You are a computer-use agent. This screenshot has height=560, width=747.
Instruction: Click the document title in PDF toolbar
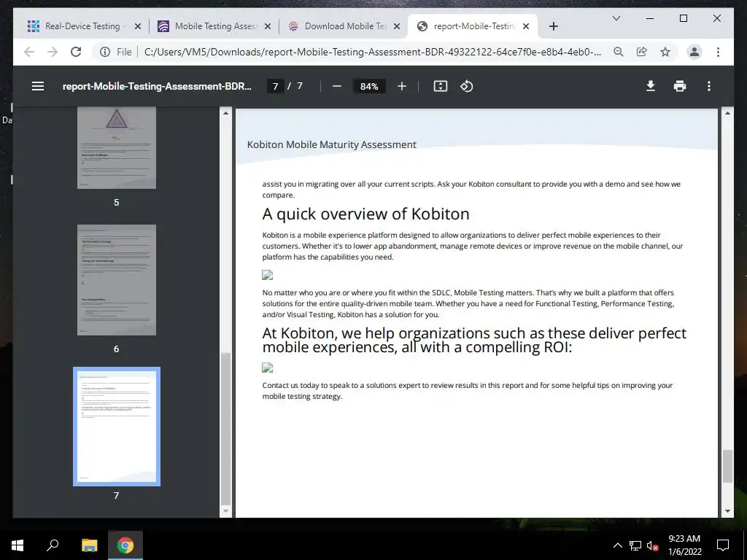click(157, 86)
